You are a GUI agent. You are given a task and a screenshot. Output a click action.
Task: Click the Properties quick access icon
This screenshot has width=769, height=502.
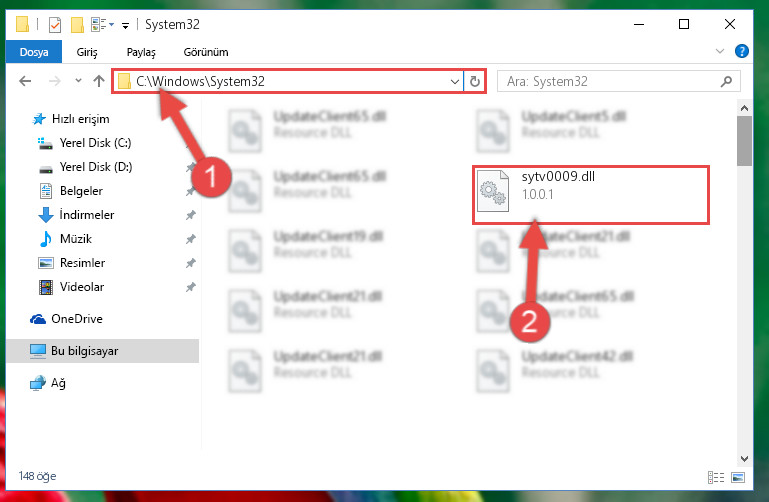55,25
